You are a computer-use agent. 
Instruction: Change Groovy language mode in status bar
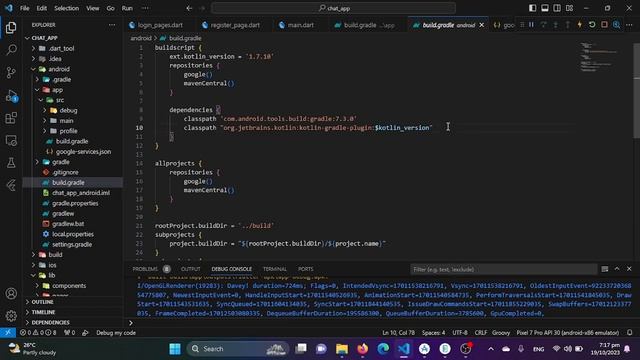501,333
